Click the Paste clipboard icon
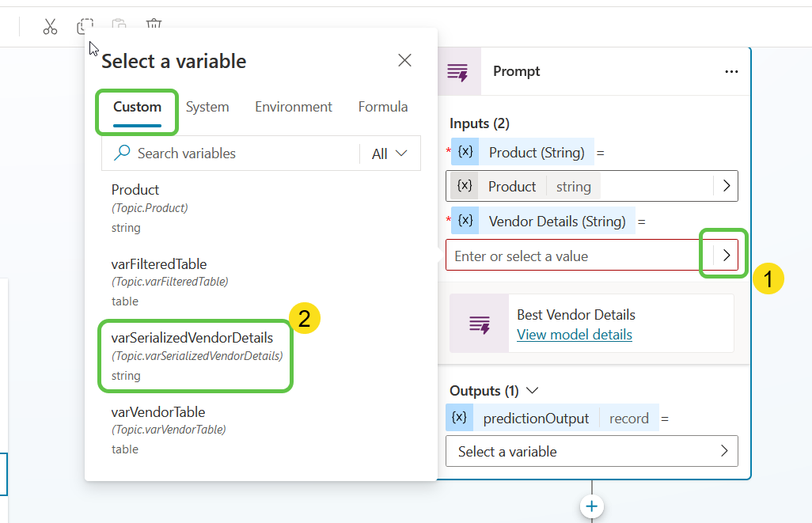Screen dimensions: 812x523 (120, 27)
